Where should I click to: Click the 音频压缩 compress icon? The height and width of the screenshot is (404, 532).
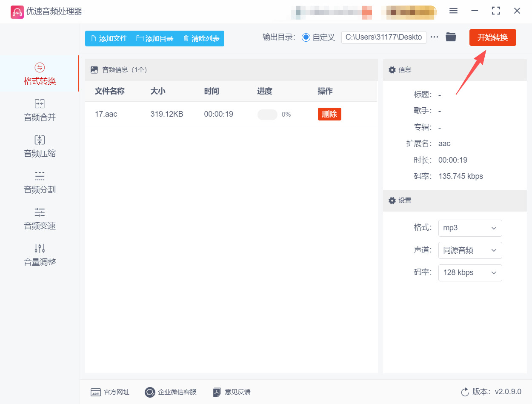point(40,140)
